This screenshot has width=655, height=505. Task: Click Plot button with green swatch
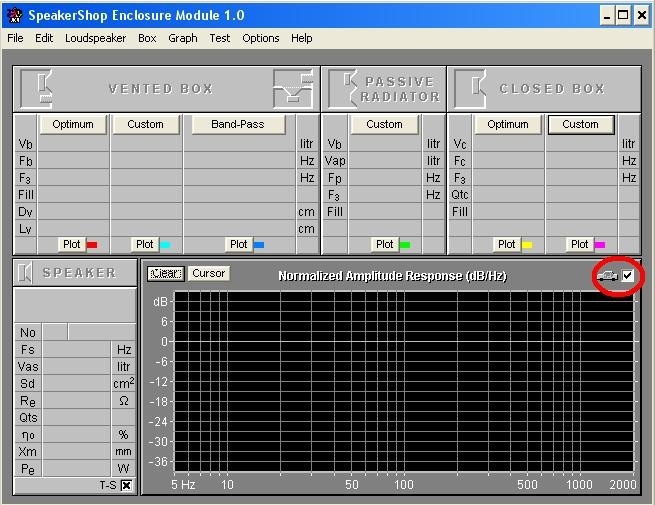tap(384, 244)
